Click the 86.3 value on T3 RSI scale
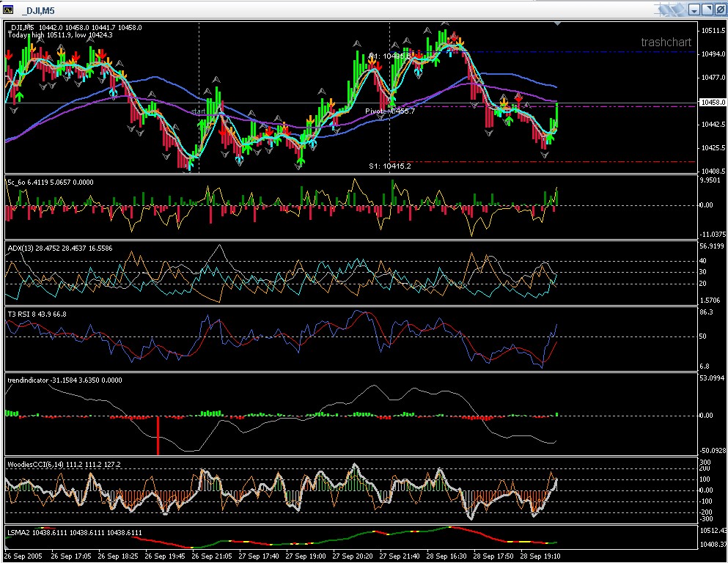The width and height of the screenshot is (728, 563). click(706, 312)
